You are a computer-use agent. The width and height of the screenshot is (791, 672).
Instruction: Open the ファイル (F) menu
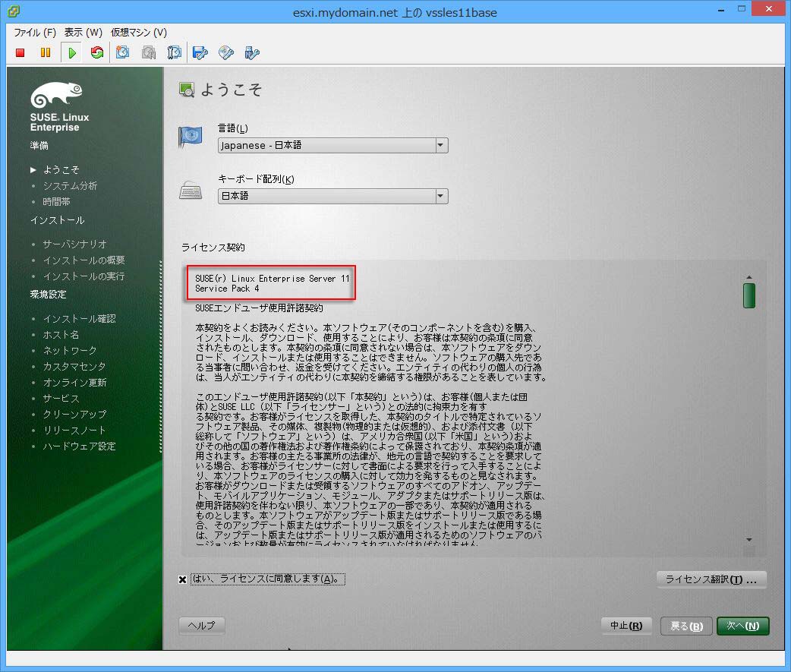pos(35,33)
